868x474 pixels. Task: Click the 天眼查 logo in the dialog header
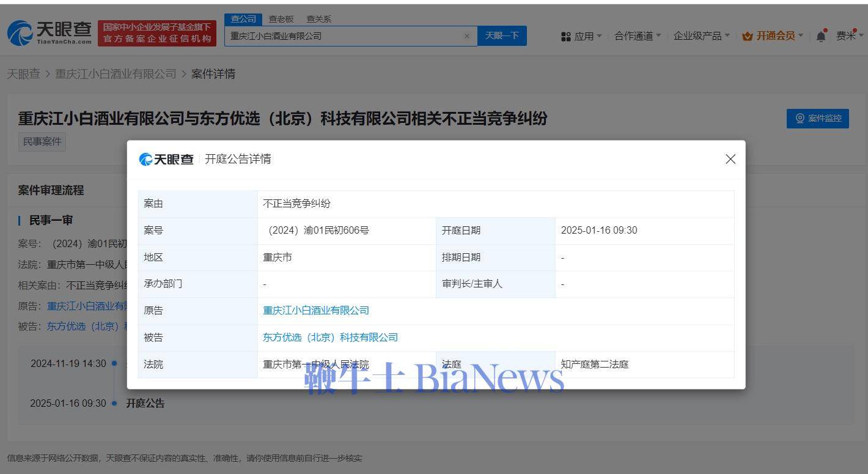point(166,159)
